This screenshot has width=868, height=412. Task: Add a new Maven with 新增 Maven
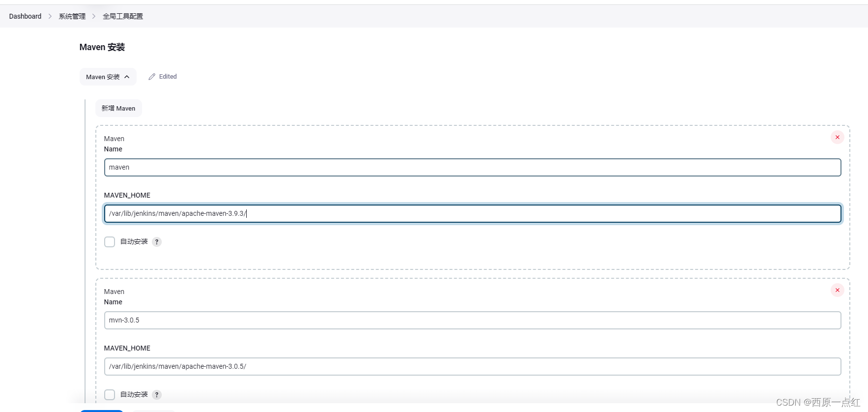[x=118, y=108]
